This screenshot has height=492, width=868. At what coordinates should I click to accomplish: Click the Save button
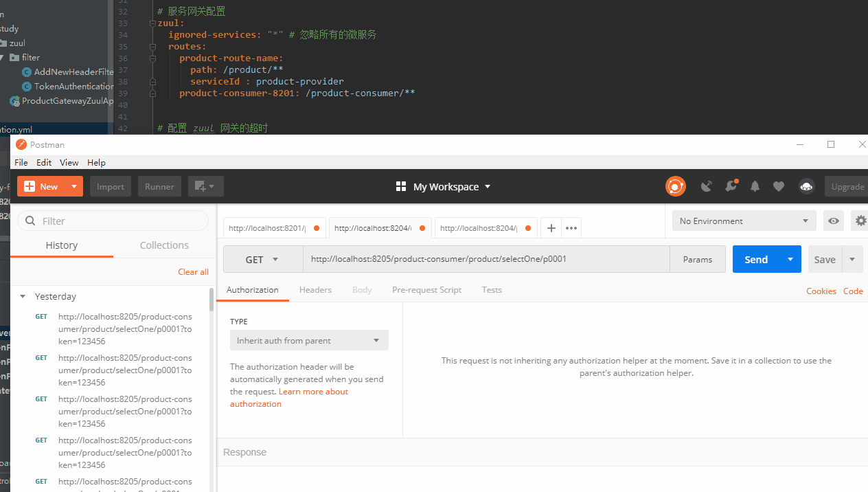click(825, 259)
